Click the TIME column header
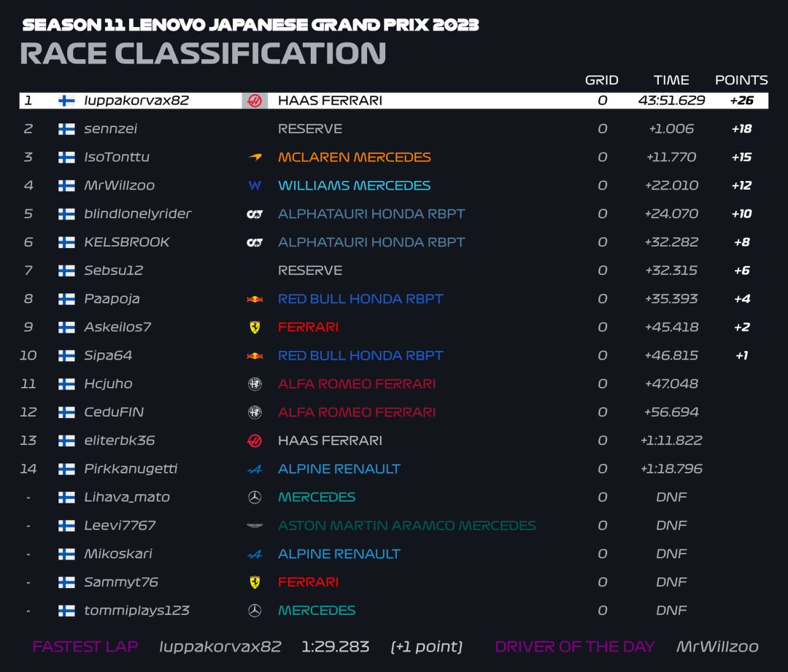The width and height of the screenshot is (788, 672). (671, 80)
